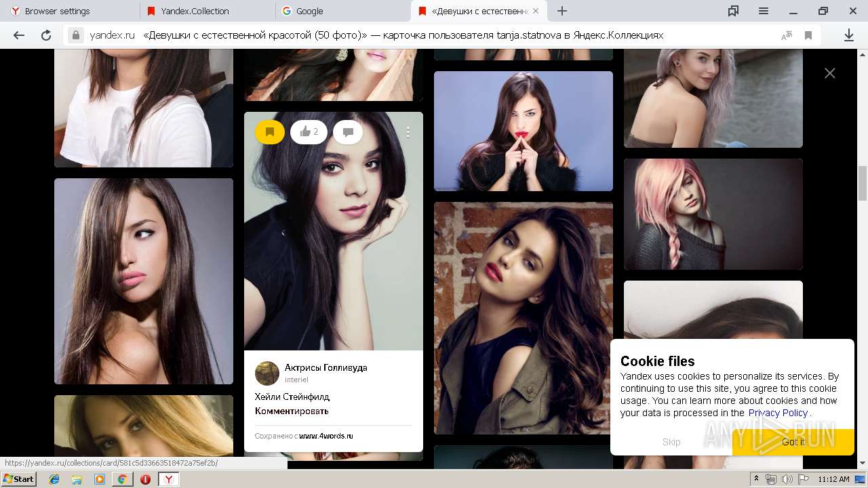
Task: Click the padlock site security icon
Action: point(76,35)
